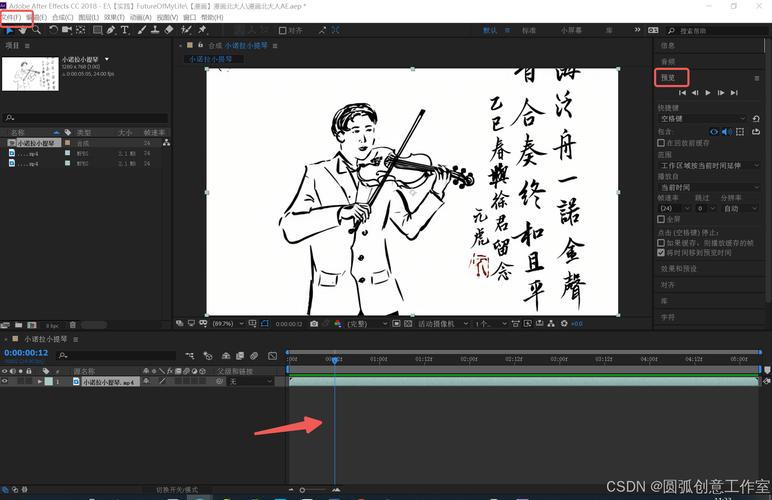Check 如果缓存，则播放缓存的帧 option
772x500 pixels.
(661, 243)
